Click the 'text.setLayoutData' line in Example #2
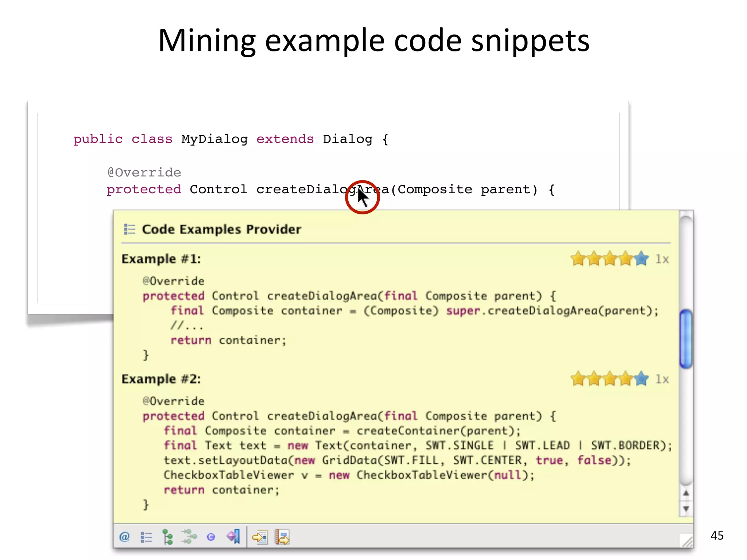Viewport: 747px width, 560px height. [397, 460]
